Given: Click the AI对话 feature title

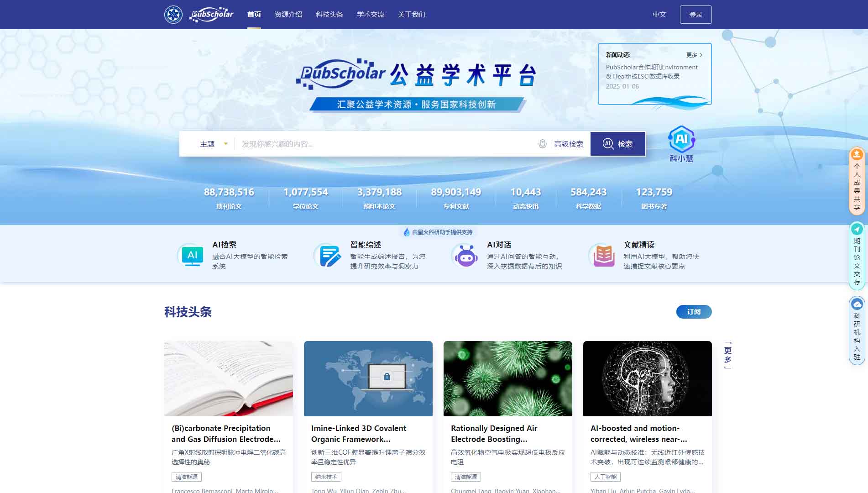Looking at the screenshot, I should [499, 245].
